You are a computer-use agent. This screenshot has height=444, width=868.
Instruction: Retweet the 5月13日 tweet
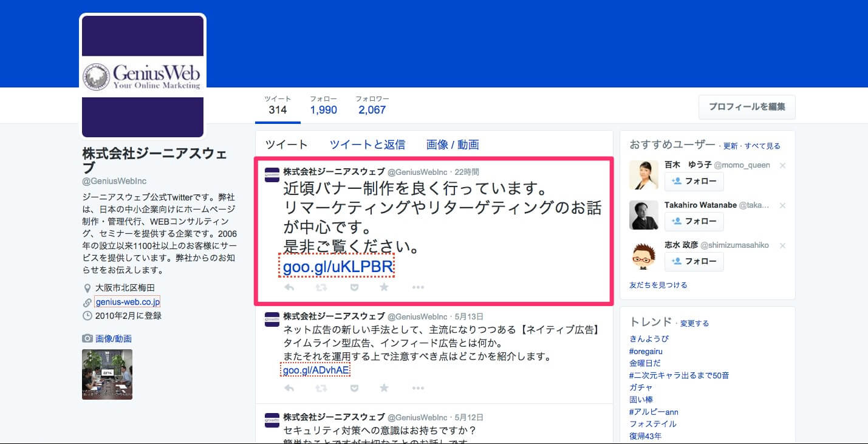tap(321, 388)
